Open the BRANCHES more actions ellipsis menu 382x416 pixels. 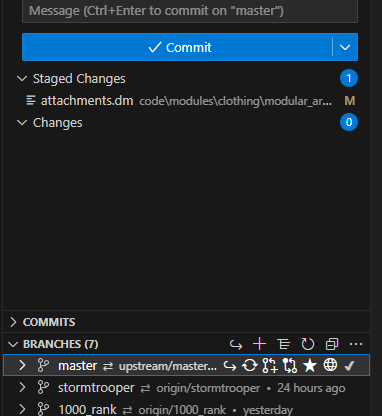pyautogui.click(x=356, y=344)
